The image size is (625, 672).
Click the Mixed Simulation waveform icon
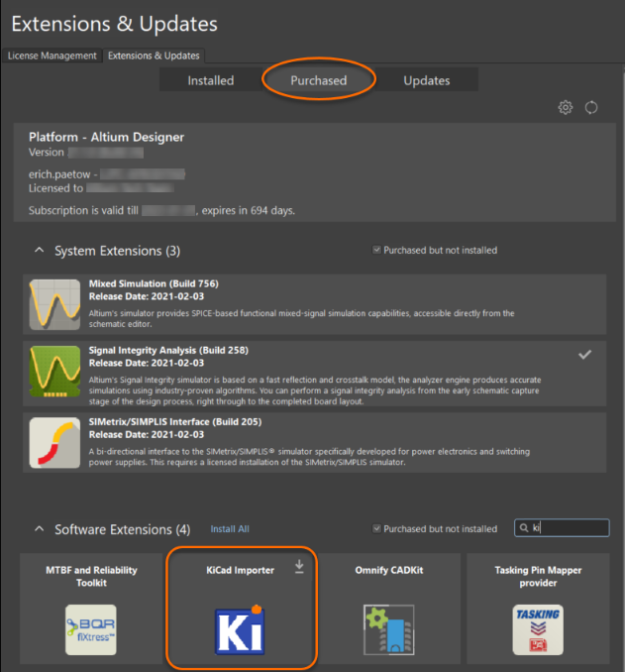tap(54, 304)
